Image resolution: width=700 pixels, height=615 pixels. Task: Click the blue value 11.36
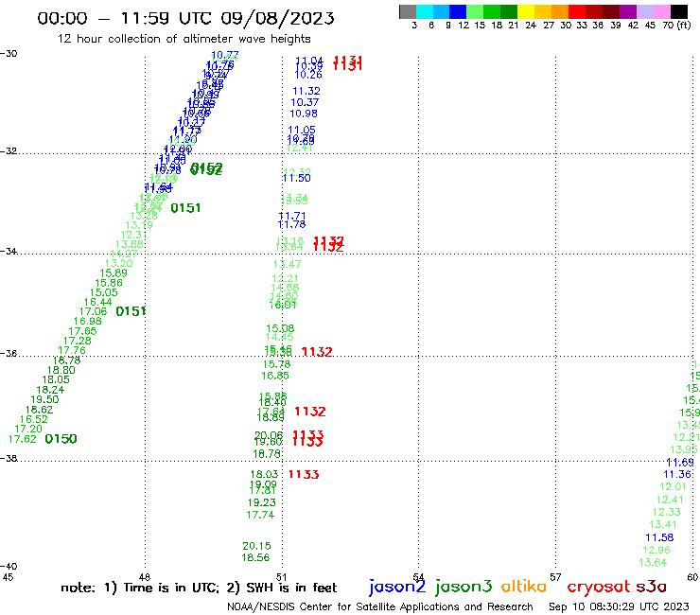pos(677,474)
